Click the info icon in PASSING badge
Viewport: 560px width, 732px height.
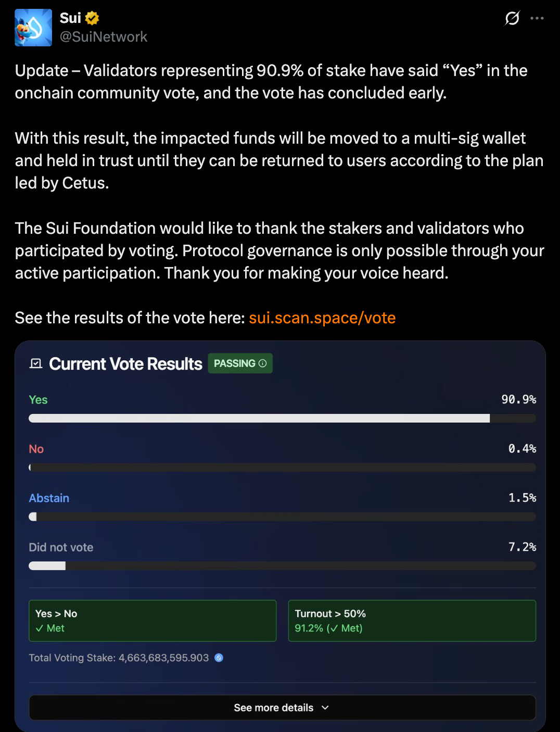point(262,363)
